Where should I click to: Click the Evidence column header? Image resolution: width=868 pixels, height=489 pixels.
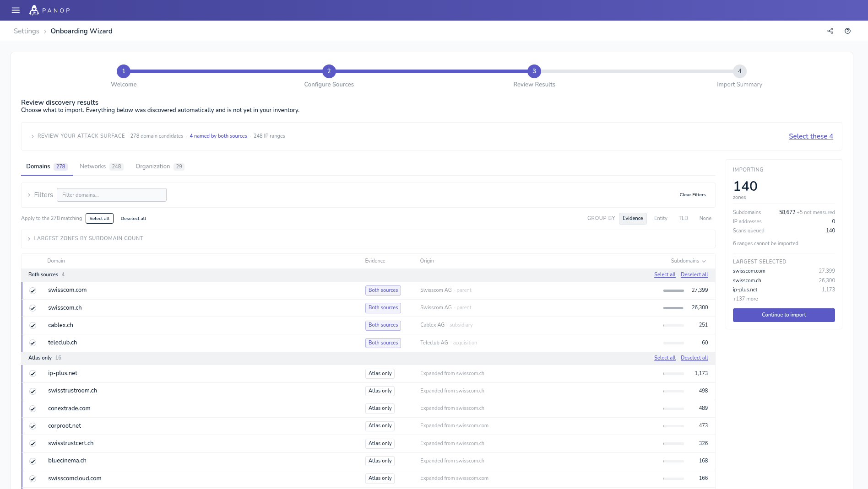tap(375, 261)
